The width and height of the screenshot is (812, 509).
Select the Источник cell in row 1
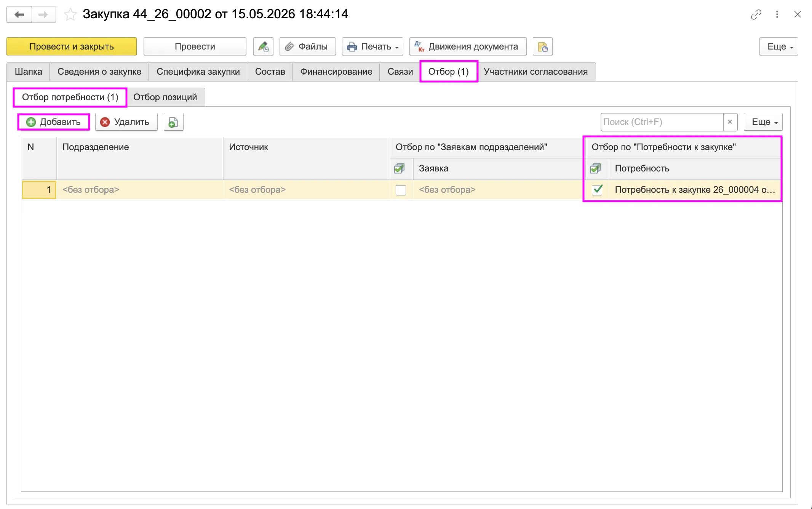coord(306,190)
